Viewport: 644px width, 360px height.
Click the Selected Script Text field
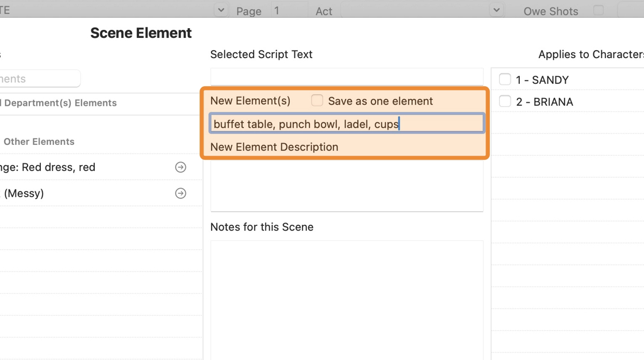[347, 76]
